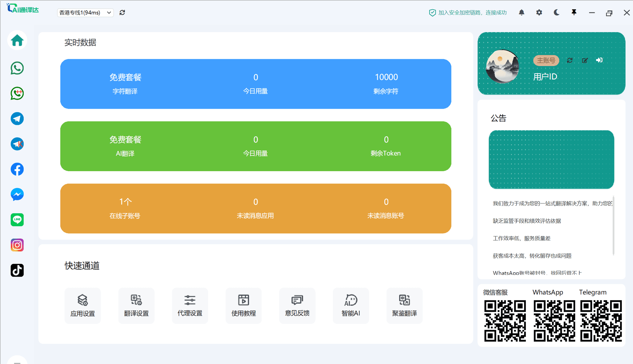Toggle the pin window button
This screenshot has width=633, height=364.
(574, 12)
